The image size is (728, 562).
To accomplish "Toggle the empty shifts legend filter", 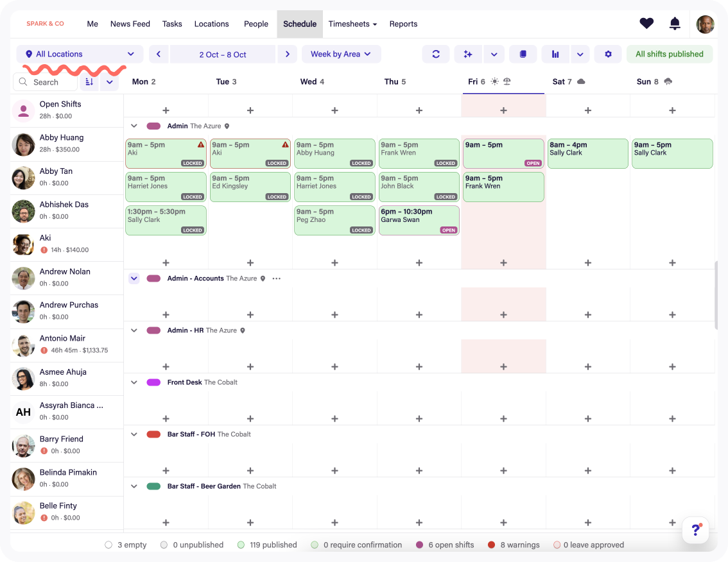I will pos(108,545).
